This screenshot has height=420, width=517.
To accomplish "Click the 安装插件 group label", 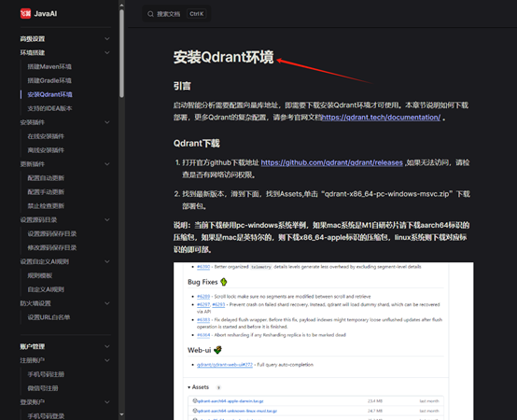I will [33, 122].
